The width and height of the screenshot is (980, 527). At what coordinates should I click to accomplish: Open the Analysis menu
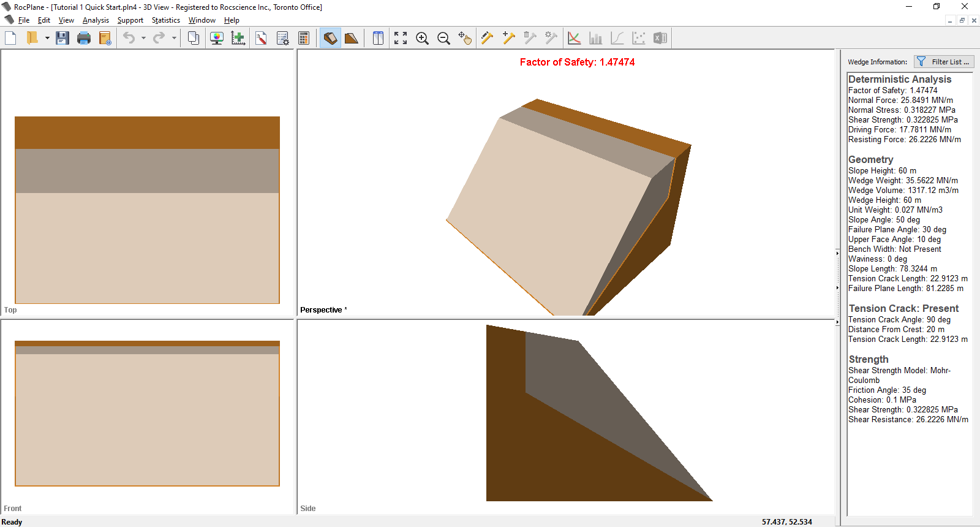[x=96, y=20]
